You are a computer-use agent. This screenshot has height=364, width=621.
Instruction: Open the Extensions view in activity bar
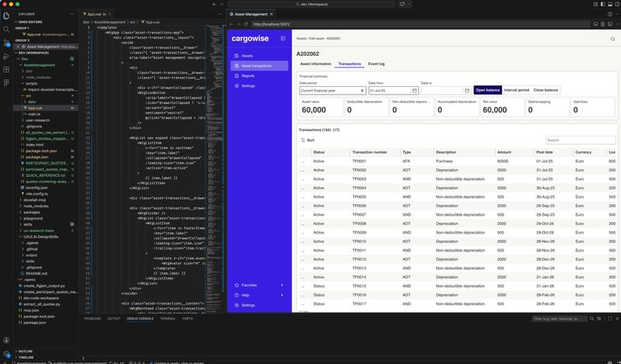7,69
